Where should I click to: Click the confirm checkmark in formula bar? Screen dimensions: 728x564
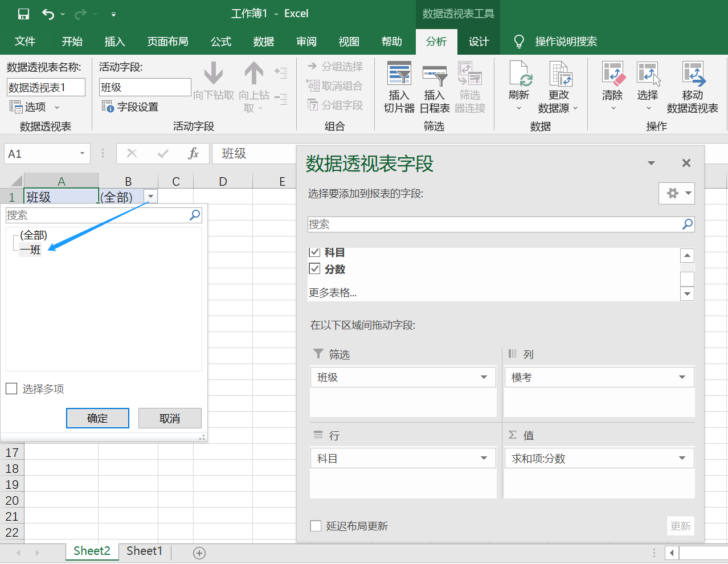click(x=163, y=153)
